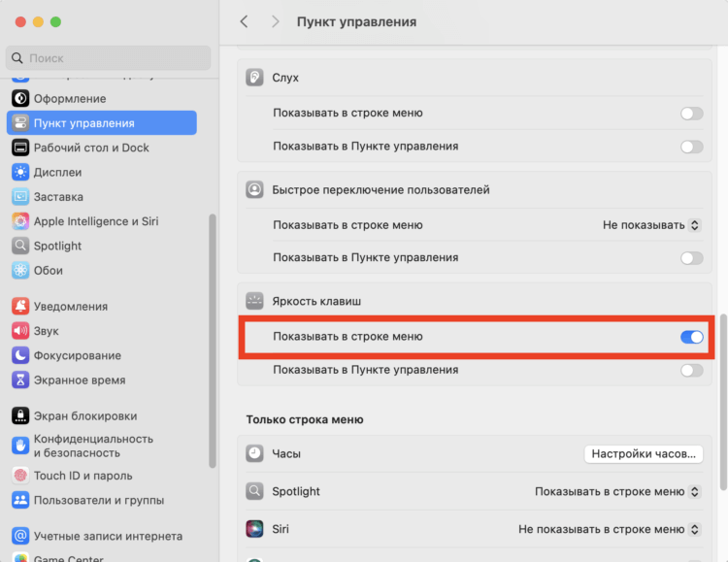Click the Пункт управления window title
Viewport: 728px width, 562px height.
pyautogui.click(x=356, y=21)
